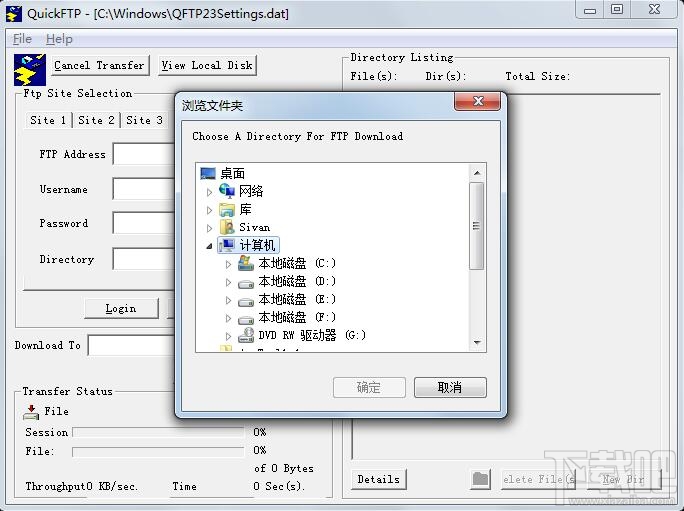This screenshot has height=511, width=684.
Task: Switch to the Site 3 tab
Action: point(144,120)
